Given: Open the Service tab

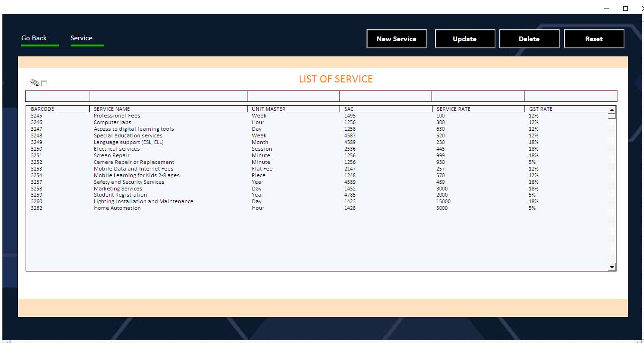Looking at the screenshot, I should [82, 38].
